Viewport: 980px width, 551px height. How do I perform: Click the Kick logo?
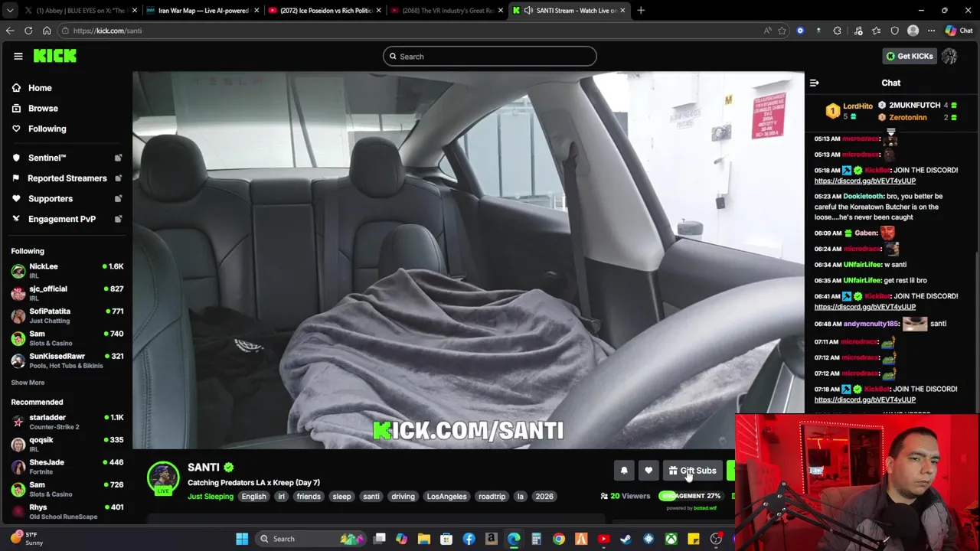click(x=54, y=56)
